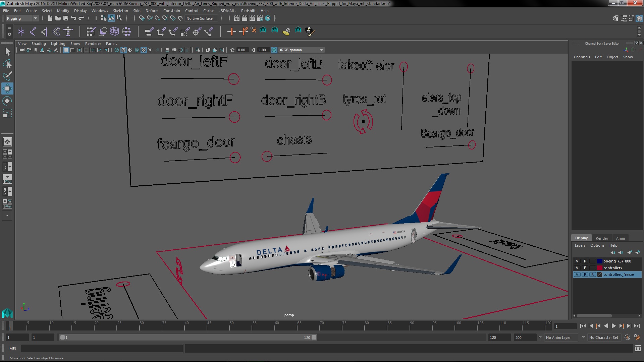Toggle playback P on controllers layer
644x362 pixels.
point(585,268)
